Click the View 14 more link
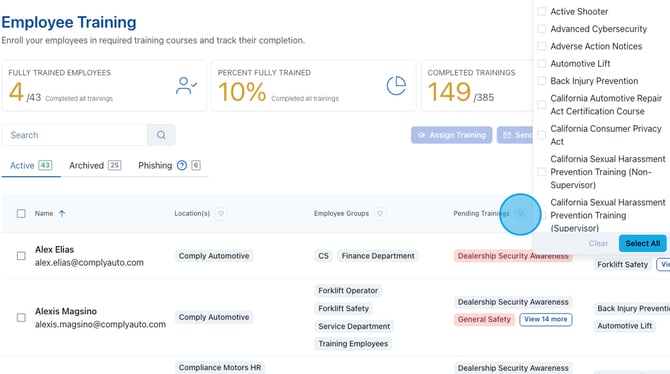The image size is (670, 374). [546, 319]
